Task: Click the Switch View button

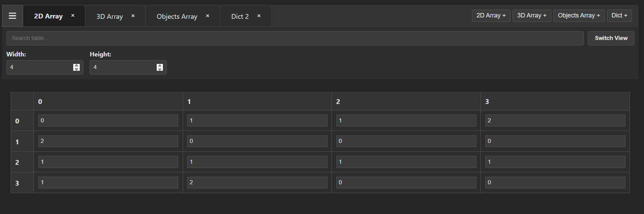Action: coord(611,38)
